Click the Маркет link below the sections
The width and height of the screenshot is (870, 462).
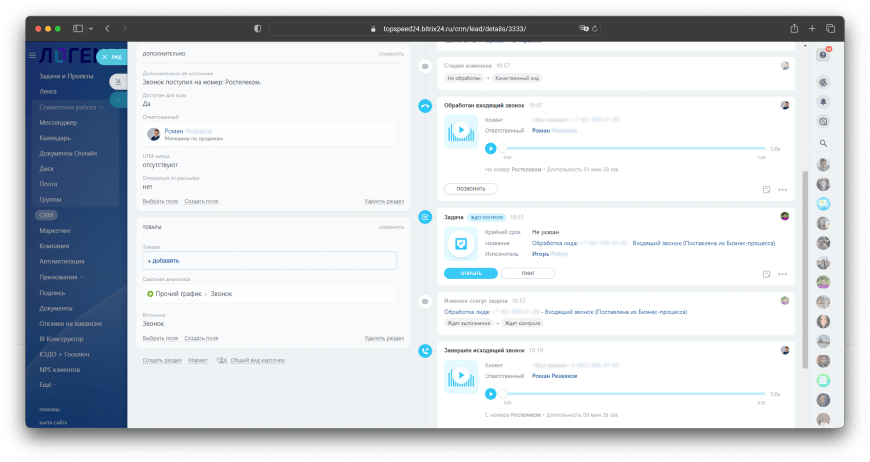coord(198,361)
